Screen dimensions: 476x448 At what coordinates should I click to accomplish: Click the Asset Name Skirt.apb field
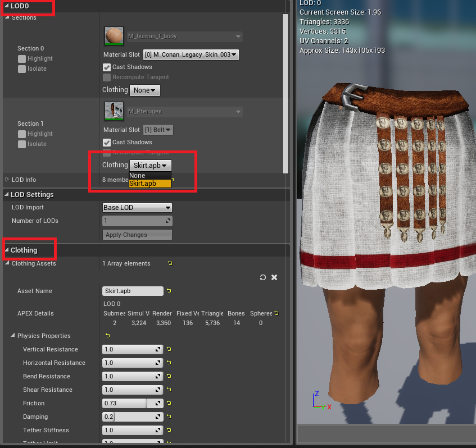[x=133, y=291]
